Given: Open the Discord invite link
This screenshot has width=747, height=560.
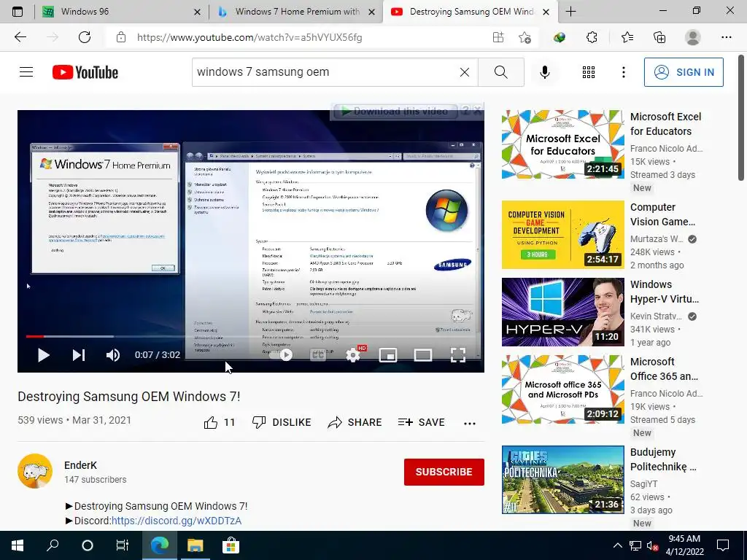Looking at the screenshot, I should coord(177,521).
